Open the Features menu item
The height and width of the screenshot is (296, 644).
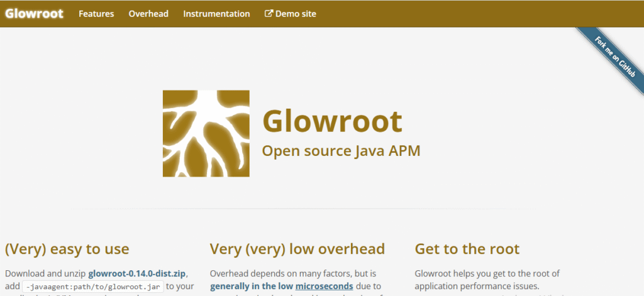(x=96, y=14)
